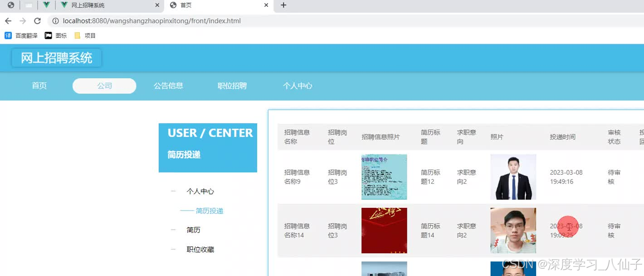
Task: Open a new browser tab with the plus button
Action: click(283, 5)
